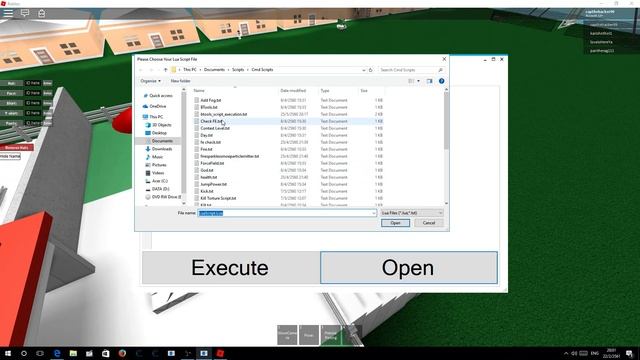Image resolution: width=640 pixels, height=360 pixels.
Task: Open Videos in navigation pane
Action: [x=158, y=173]
